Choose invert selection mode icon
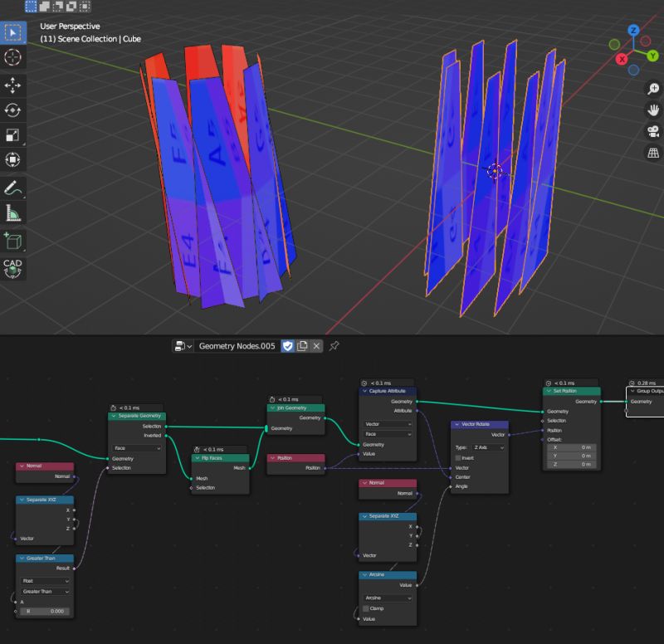This screenshot has width=664, height=644. [x=71, y=6]
